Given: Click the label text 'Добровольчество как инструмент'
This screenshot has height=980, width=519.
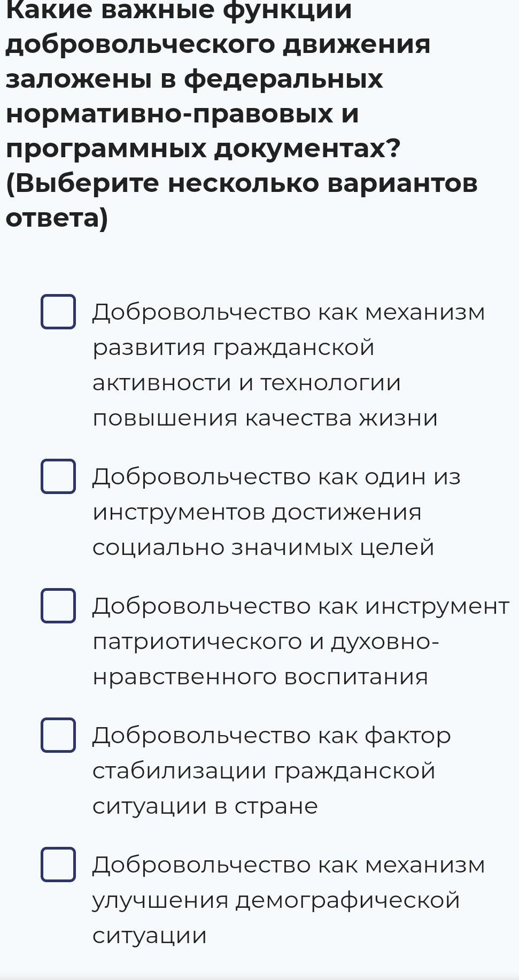Looking at the screenshot, I should pos(301,606).
